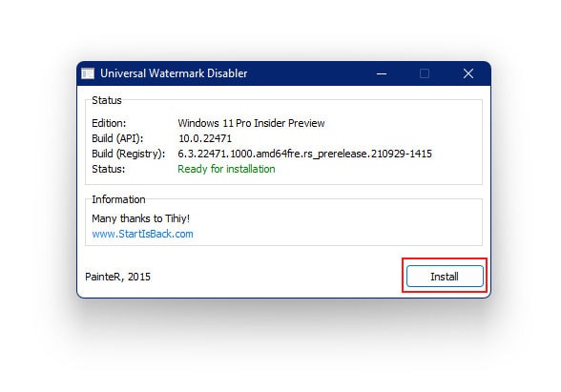561x392 pixels.
Task: Click the Install button
Action: click(x=445, y=277)
